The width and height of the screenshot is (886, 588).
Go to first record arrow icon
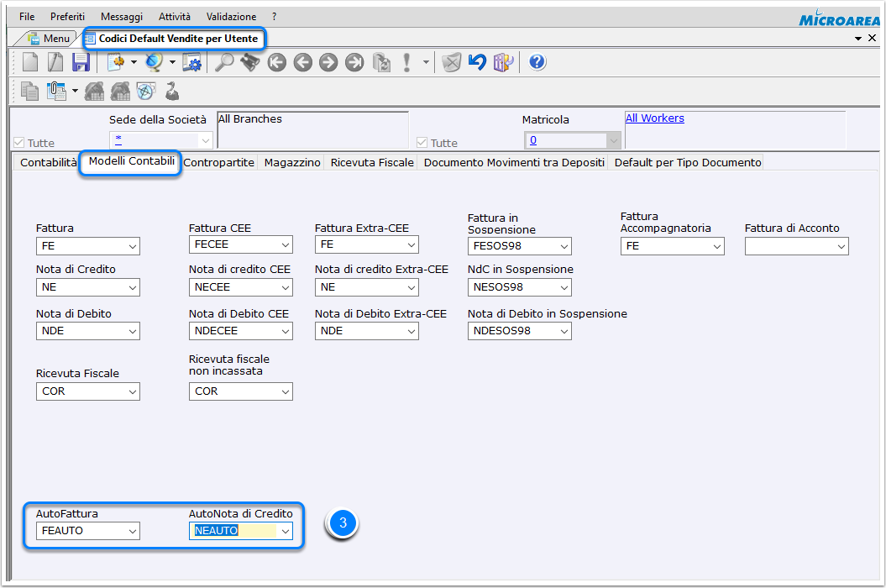coord(276,62)
